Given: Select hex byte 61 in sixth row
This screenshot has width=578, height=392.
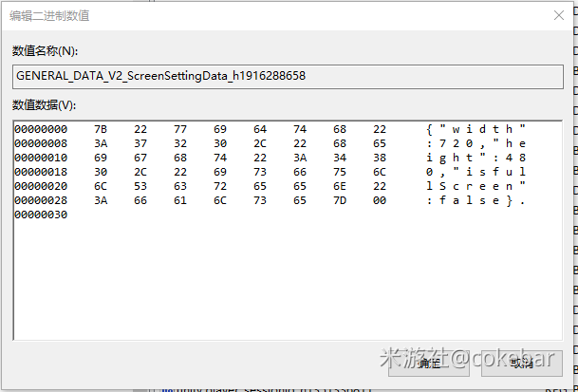Looking at the screenshot, I should tap(180, 200).
